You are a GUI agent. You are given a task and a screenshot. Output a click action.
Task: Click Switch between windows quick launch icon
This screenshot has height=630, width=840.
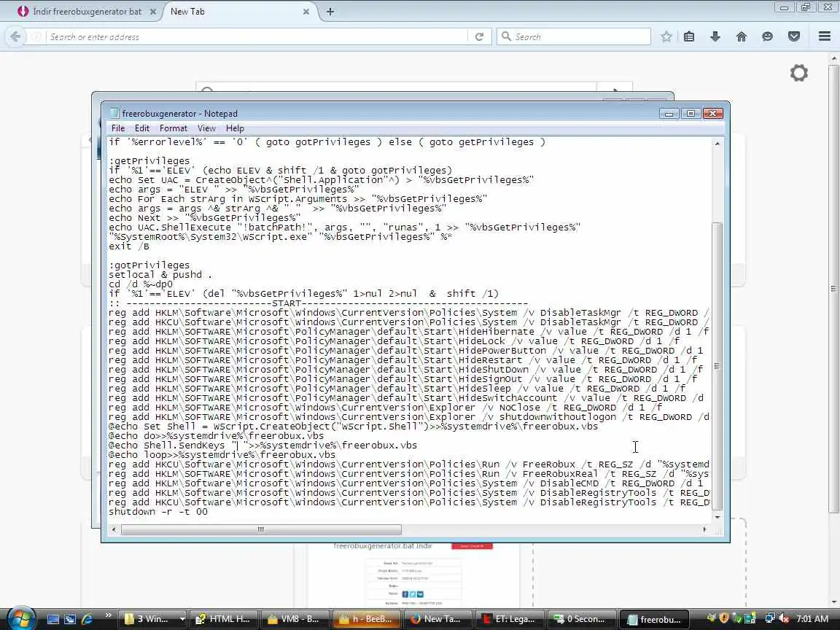70,619
